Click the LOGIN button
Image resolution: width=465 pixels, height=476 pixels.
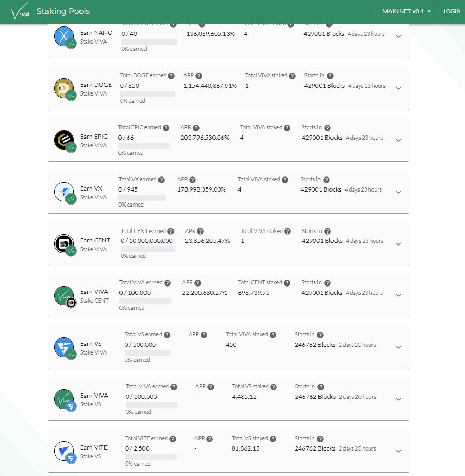tap(452, 11)
